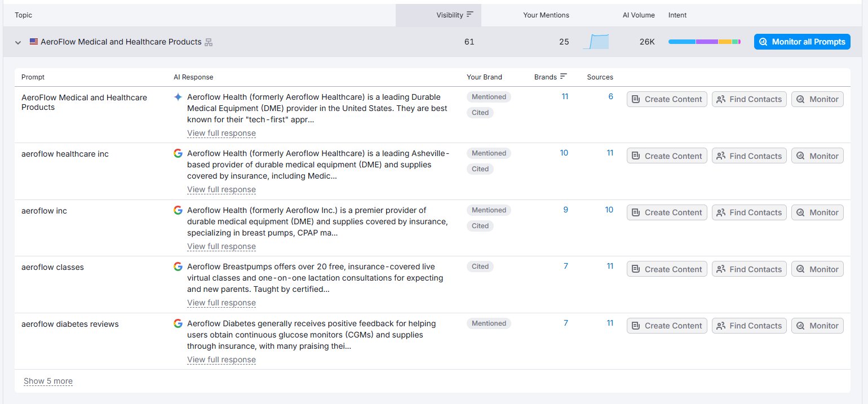Open brands count 11 in first prompt row

coord(565,96)
